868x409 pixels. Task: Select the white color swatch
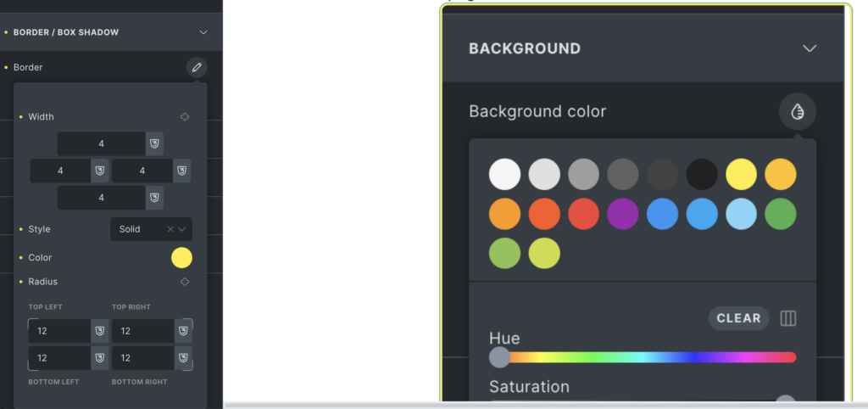(x=505, y=174)
